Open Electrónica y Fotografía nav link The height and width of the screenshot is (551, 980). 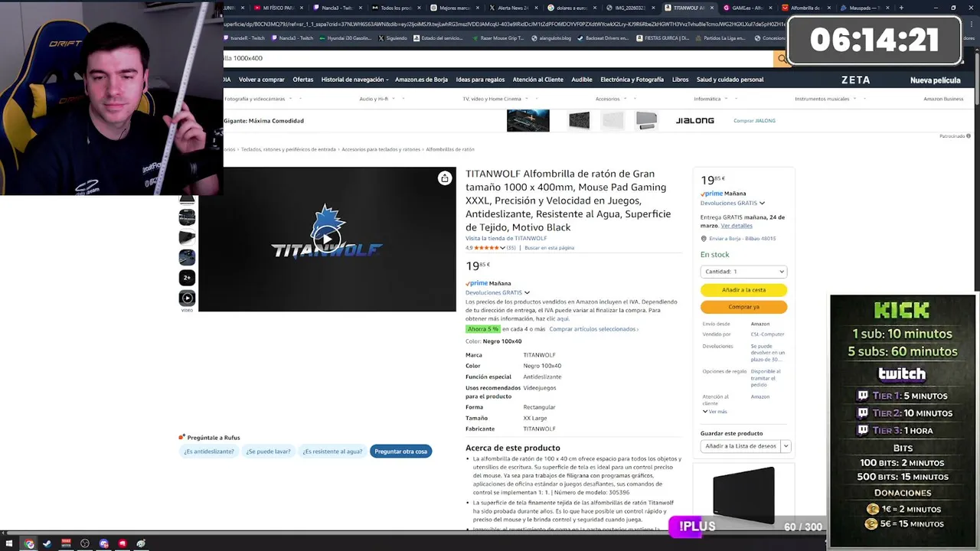coord(632,80)
